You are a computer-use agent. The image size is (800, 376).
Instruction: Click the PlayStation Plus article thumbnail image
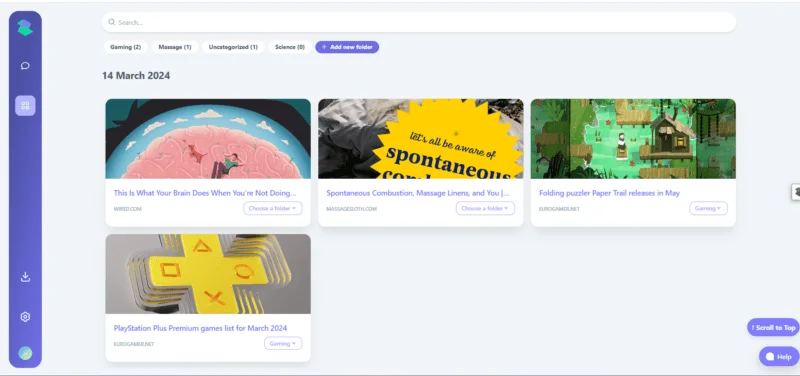208,274
